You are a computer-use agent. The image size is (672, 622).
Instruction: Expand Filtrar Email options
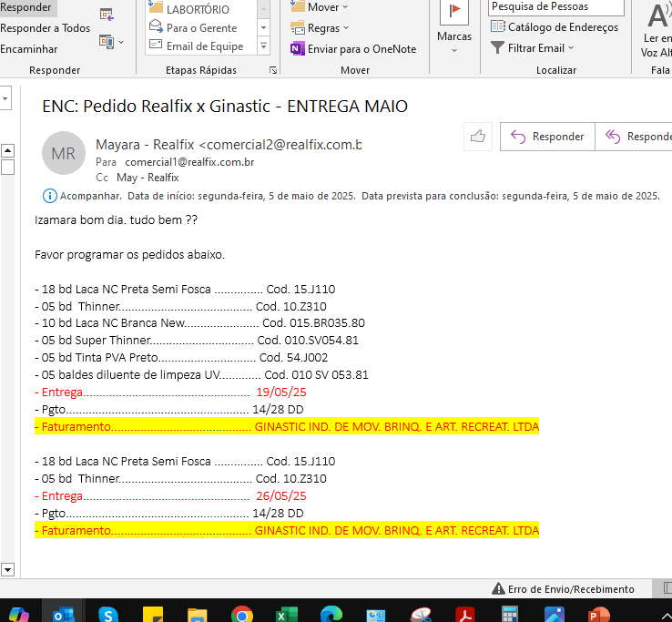coord(533,48)
